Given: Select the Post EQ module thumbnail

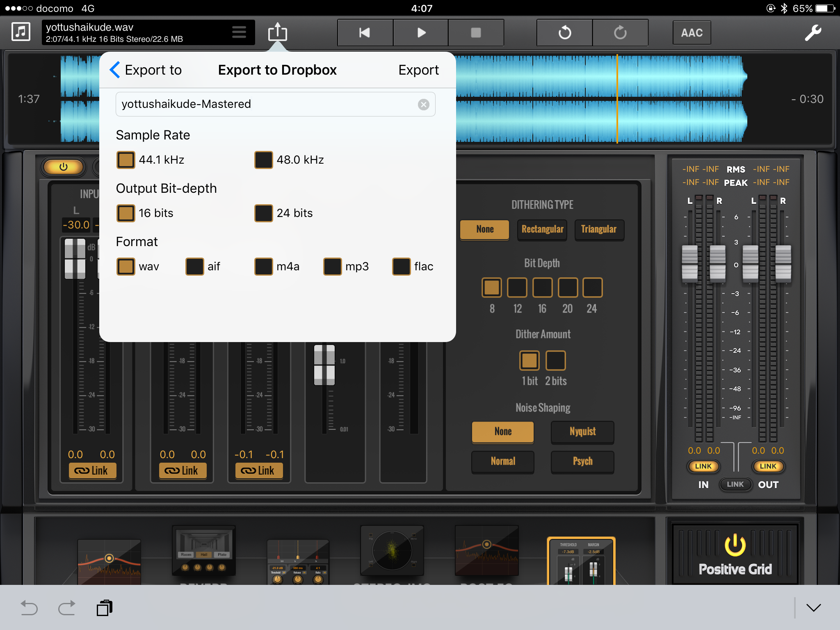Looking at the screenshot, I should [x=487, y=551].
